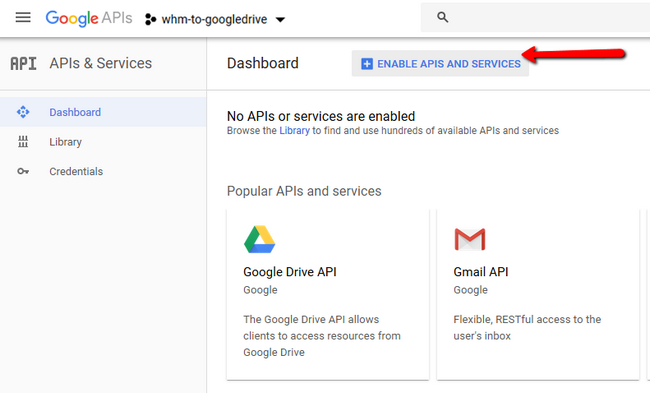The image size is (650, 393).
Task: Click the Credentials key icon
Action: pyautogui.click(x=23, y=171)
